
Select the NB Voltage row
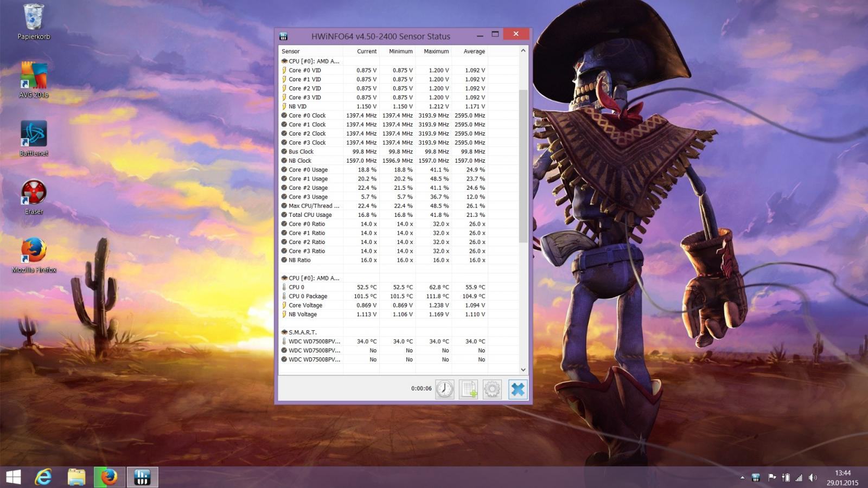click(x=383, y=314)
